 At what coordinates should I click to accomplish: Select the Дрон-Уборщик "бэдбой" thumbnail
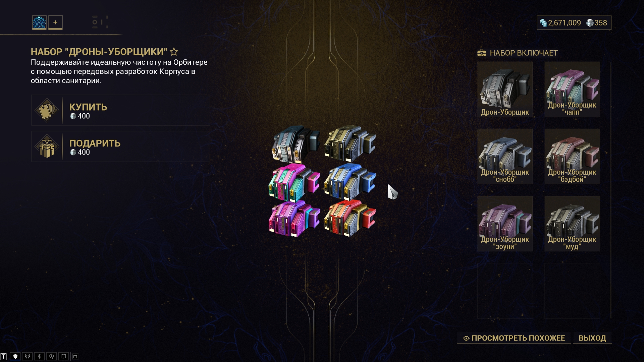[x=572, y=157]
